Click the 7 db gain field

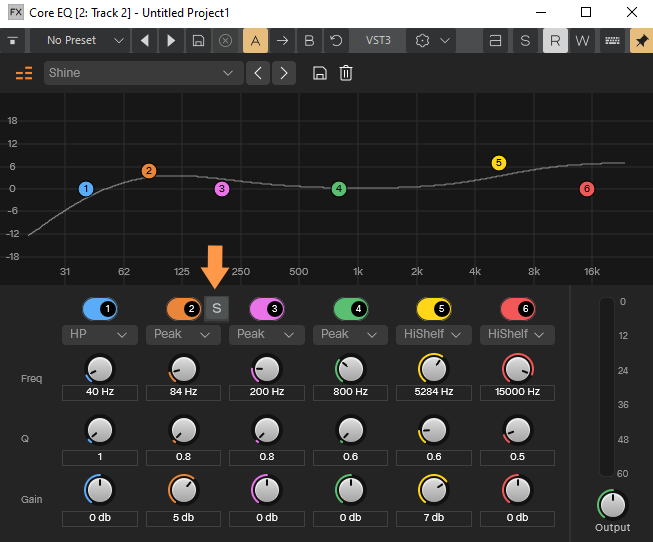pyautogui.click(x=434, y=518)
